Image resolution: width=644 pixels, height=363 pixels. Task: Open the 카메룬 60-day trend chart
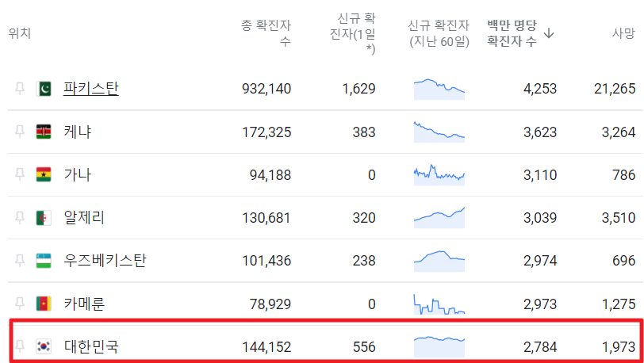pos(439,304)
